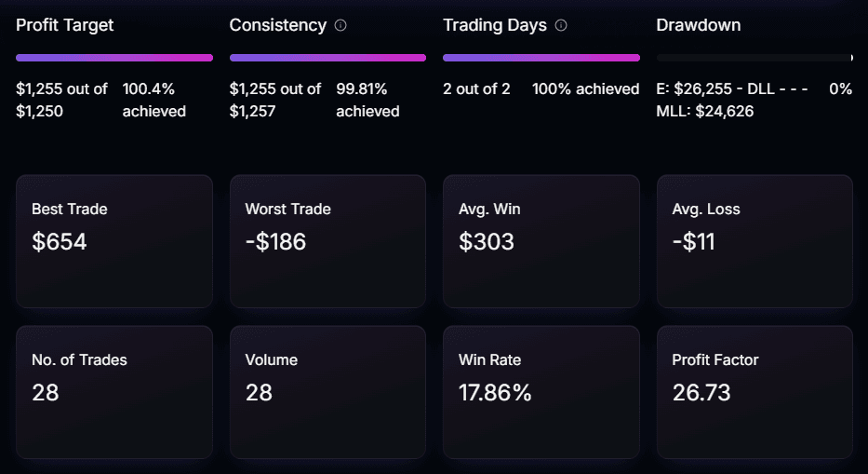
Task: Click the Consistency progress bar
Action: click(x=327, y=58)
